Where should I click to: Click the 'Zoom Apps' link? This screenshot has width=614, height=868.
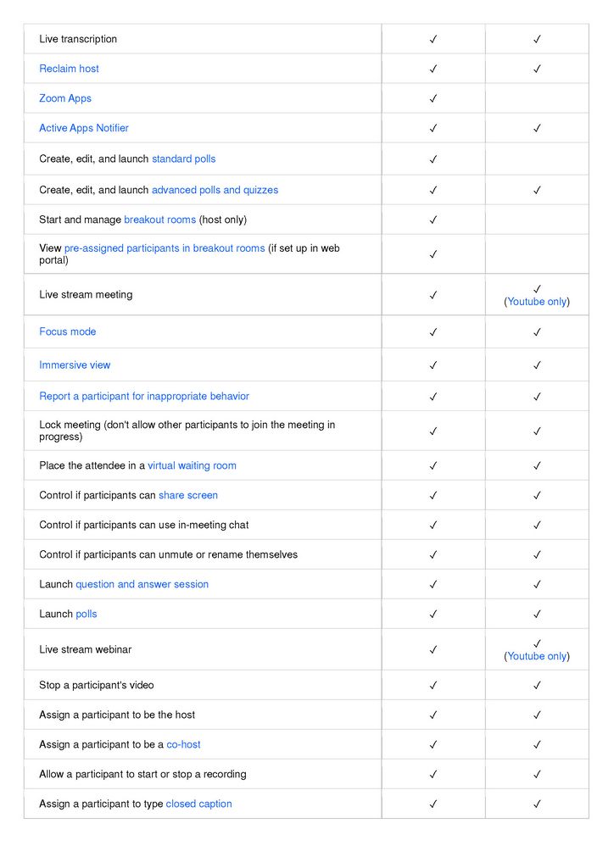click(x=65, y=98)
